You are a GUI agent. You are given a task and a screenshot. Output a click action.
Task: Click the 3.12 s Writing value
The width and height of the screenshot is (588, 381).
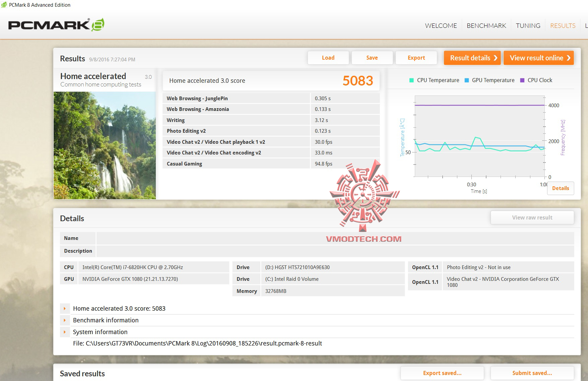point(321,120)
